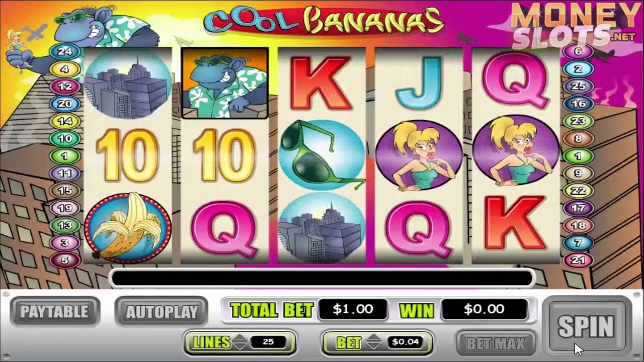Image resolution: width=644 pixels, height=362 pixels.
Task: Select payline 6 marker on right side
Action: click(578, 51)
